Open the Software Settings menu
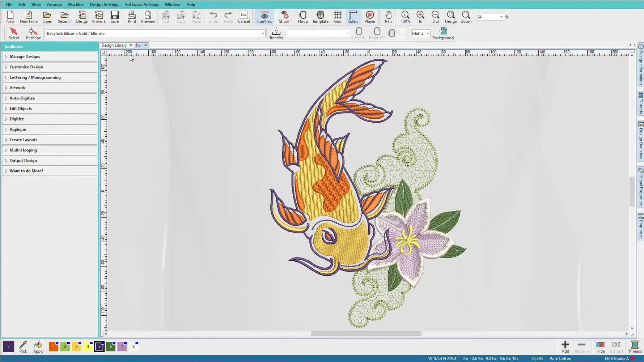 click(x=142, y=5)
